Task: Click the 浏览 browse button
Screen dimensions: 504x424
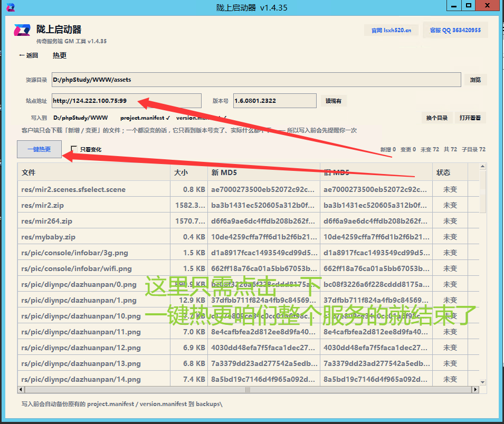Action: (476, 80)
